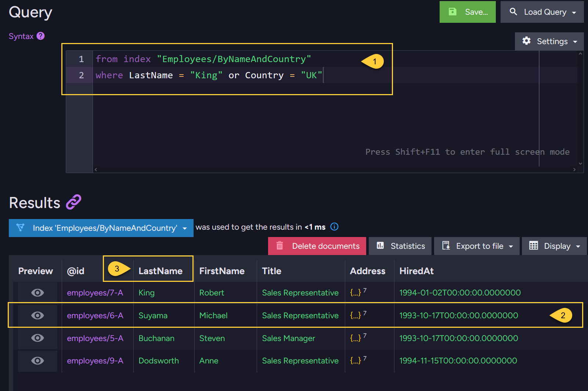Open the Export to file dropdown
The width and height of the screenshot is (588, 391).
click(x=477, y=246)
